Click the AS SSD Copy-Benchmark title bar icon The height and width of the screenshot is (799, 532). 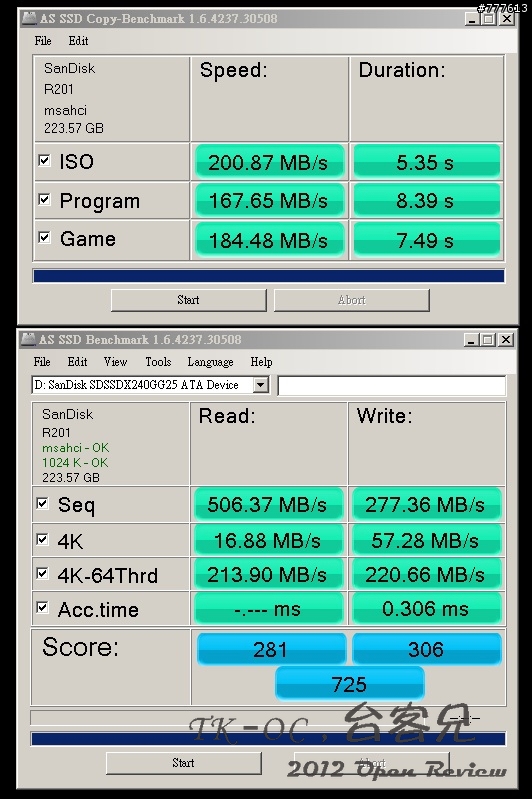(29, 19)
